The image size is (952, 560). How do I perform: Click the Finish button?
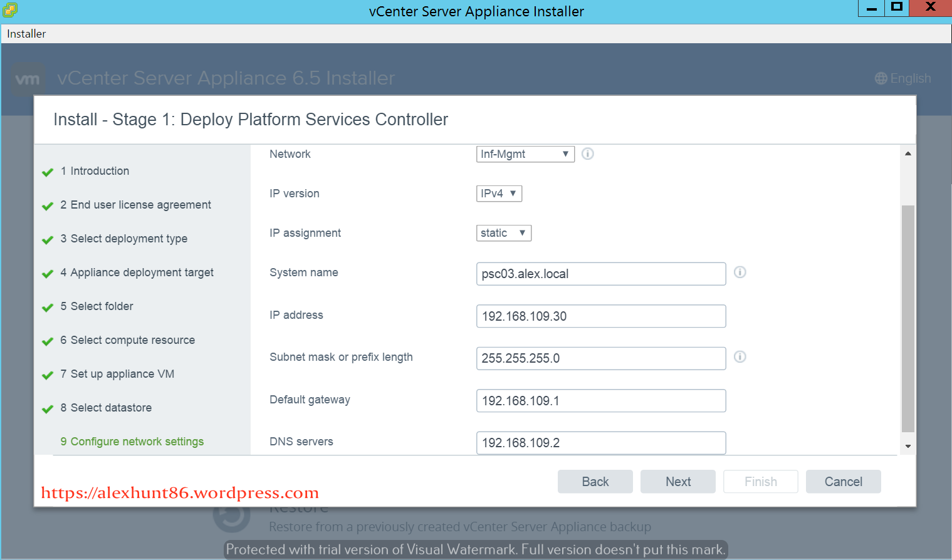click(761, 482)
